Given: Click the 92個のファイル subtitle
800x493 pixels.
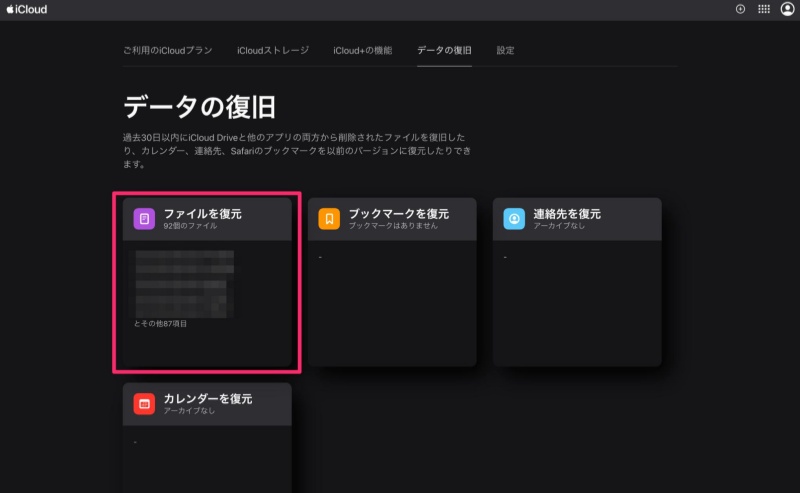Looking at the screenshot, I should click(x=190, y=226).
